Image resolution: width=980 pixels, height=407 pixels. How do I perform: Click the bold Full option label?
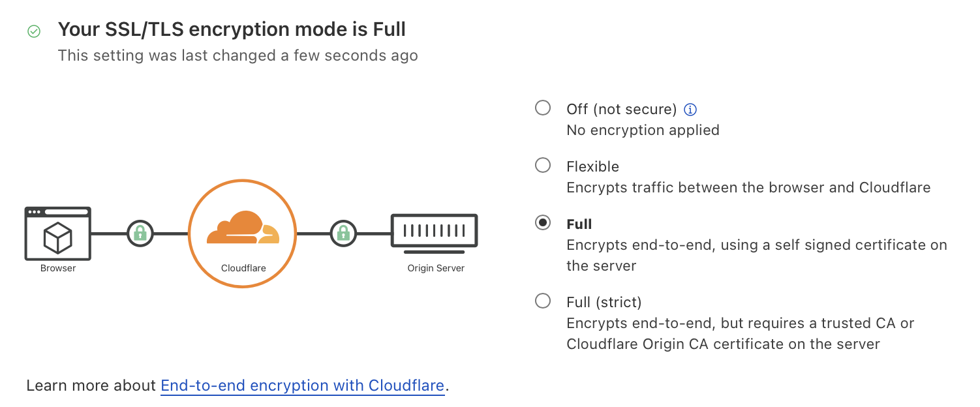tap(579, 224)
